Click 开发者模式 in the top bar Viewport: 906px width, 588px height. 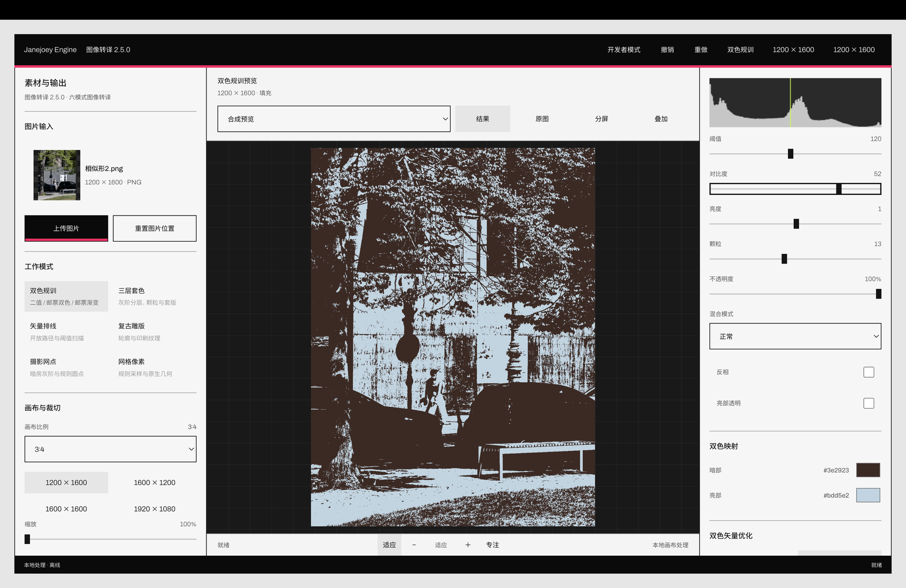(x=624, y=49)
